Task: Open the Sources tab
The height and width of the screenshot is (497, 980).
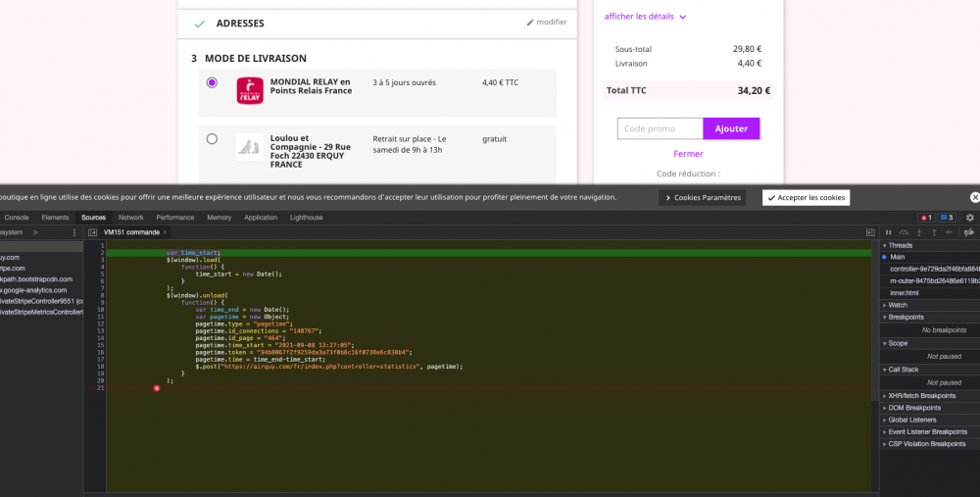Action: (93, 218)
